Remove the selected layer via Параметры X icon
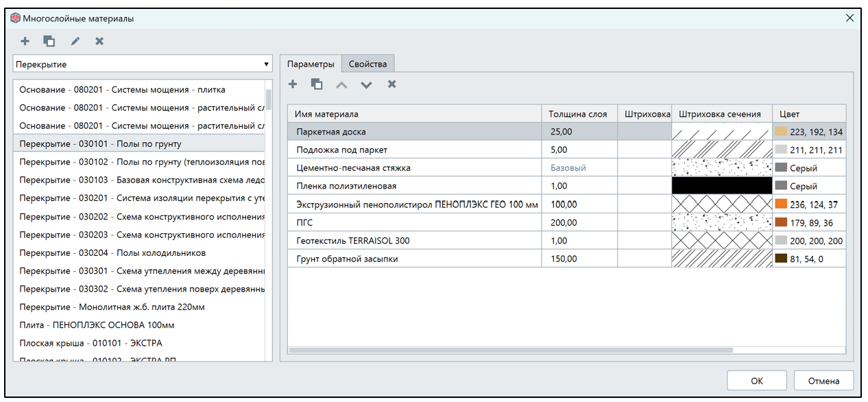The width and height of the screenshot is (868, 402). point(391,84)
